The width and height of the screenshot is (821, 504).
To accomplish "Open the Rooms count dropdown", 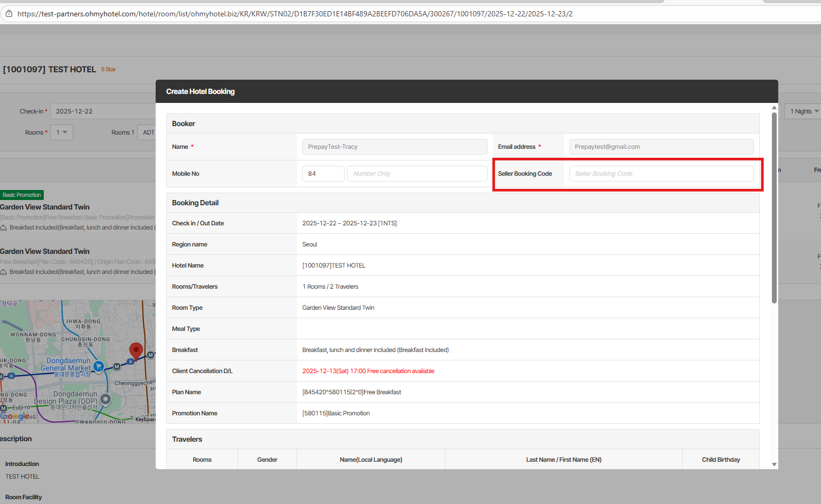I will click(62, 132).
